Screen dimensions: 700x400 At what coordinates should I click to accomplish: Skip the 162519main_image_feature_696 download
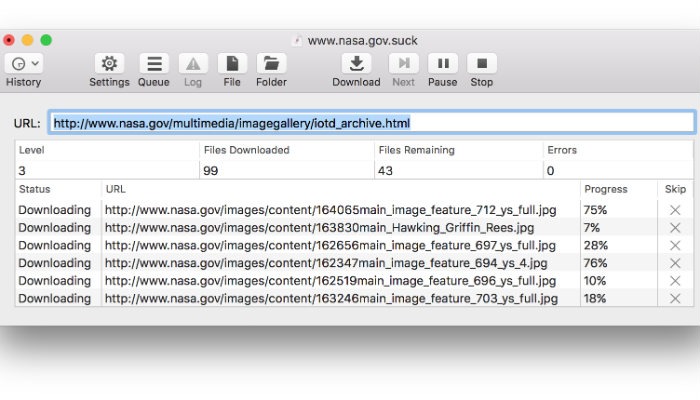tap(675, 281)
